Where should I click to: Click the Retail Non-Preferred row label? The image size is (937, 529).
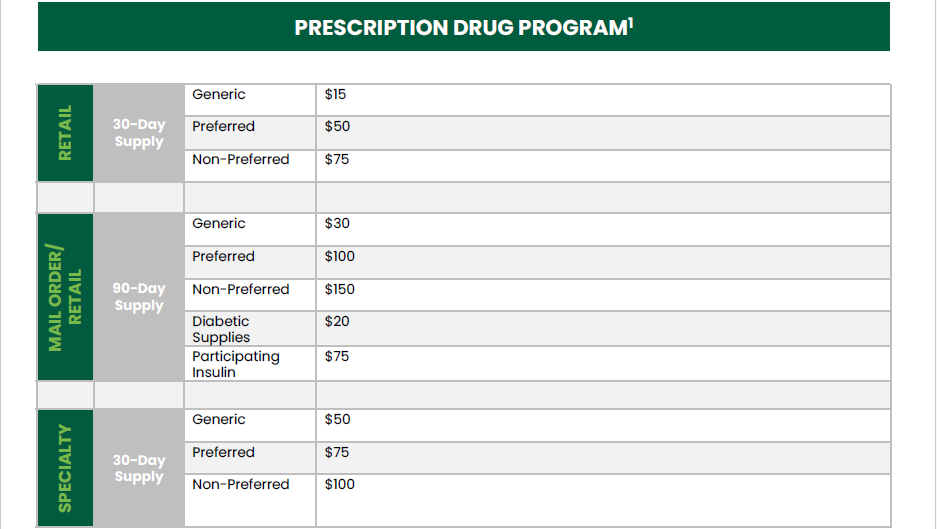241,160
